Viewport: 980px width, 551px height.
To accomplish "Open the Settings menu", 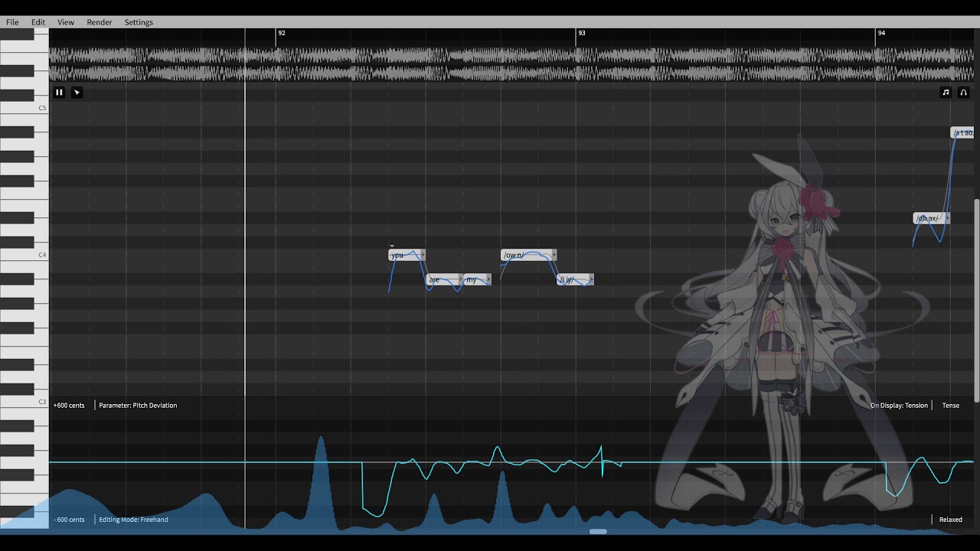I will click(139, 22).
